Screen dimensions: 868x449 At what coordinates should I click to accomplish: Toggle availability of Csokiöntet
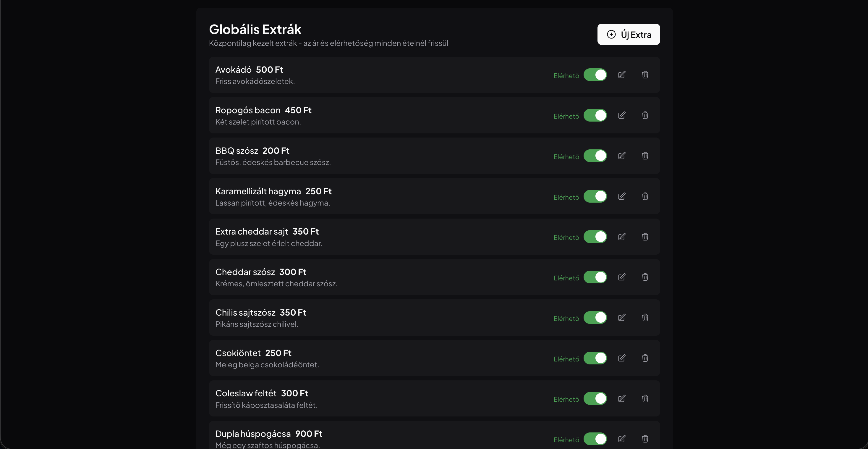coord(595,358)
